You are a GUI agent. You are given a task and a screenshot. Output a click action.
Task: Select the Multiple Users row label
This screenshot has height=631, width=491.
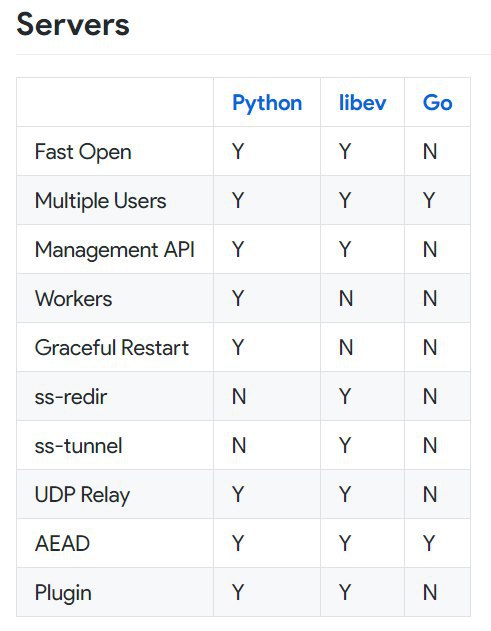point(100,201)
